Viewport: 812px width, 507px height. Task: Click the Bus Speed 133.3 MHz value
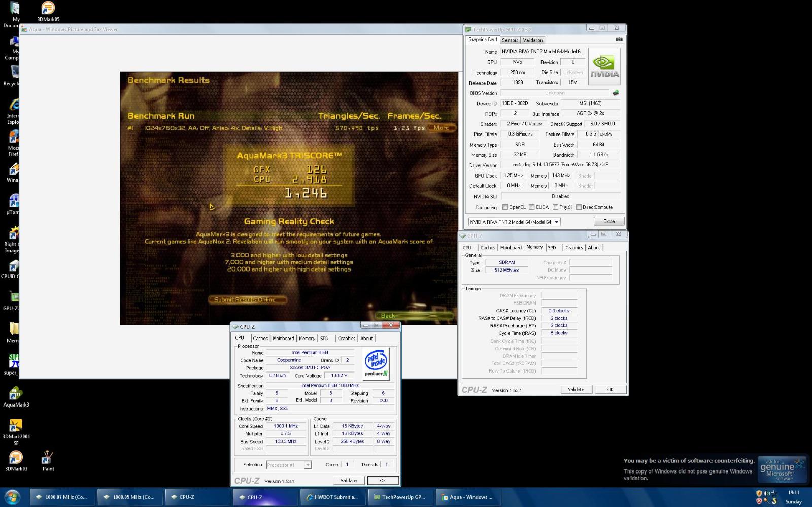click(x=286, y=442)
